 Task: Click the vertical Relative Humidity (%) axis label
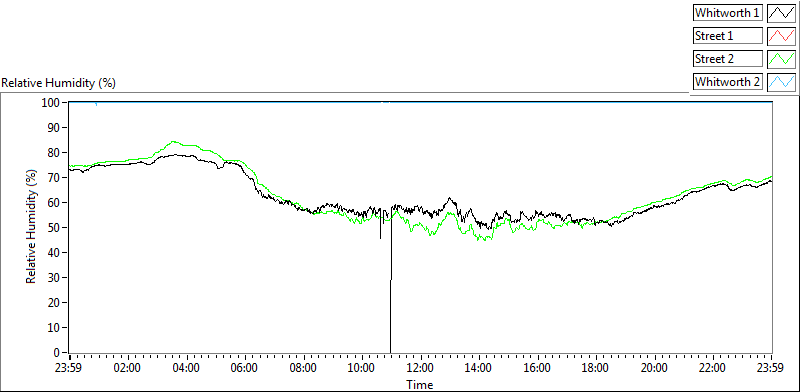(32, 227)
